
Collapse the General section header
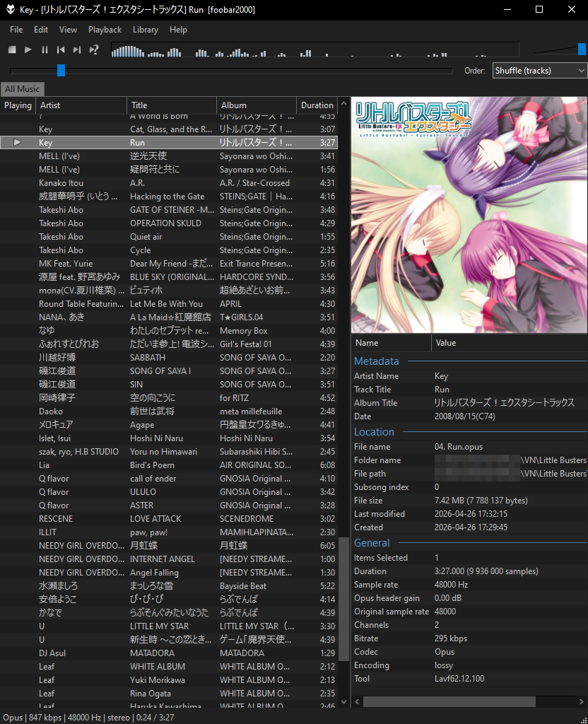(x=372, y=543)
